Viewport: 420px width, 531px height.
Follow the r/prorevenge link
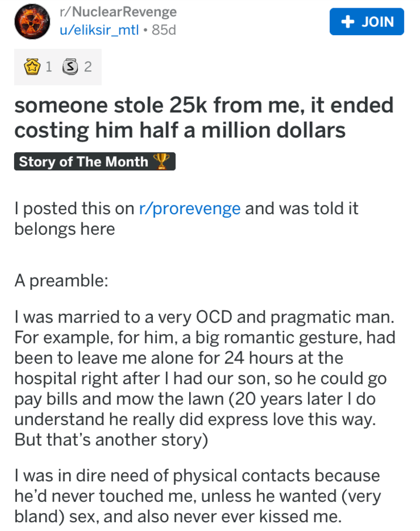[190, 209]
